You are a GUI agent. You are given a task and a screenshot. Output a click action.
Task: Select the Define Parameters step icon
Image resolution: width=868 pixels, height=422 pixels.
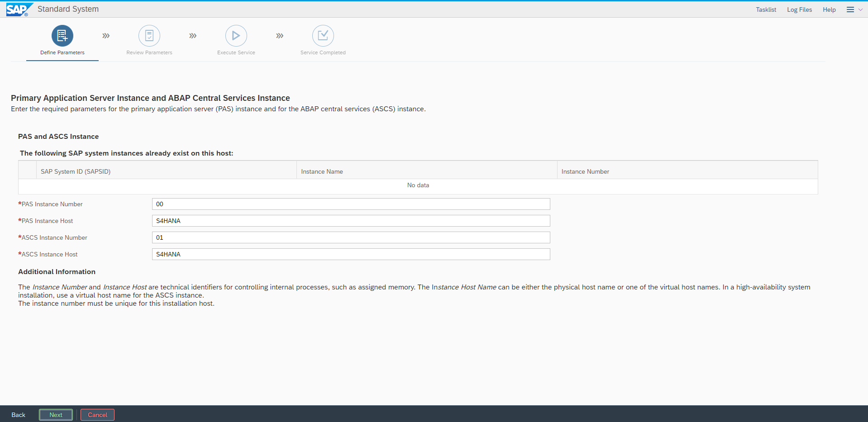click(x=62, y=36)
